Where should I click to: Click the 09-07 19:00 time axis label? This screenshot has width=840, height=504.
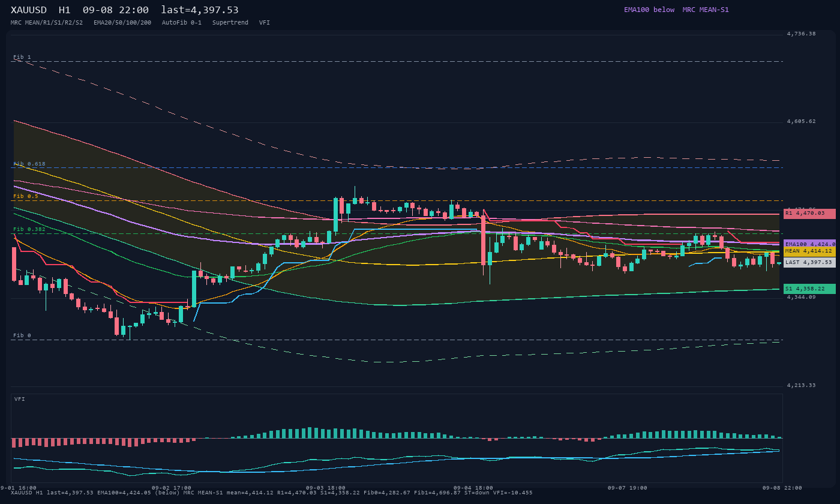(627, 488)
